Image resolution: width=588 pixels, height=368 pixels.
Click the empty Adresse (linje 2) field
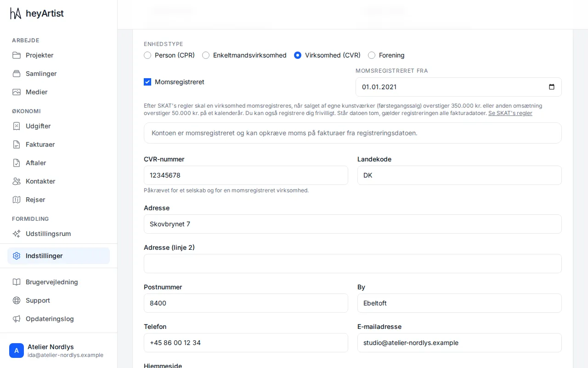(x=353, y=264)
